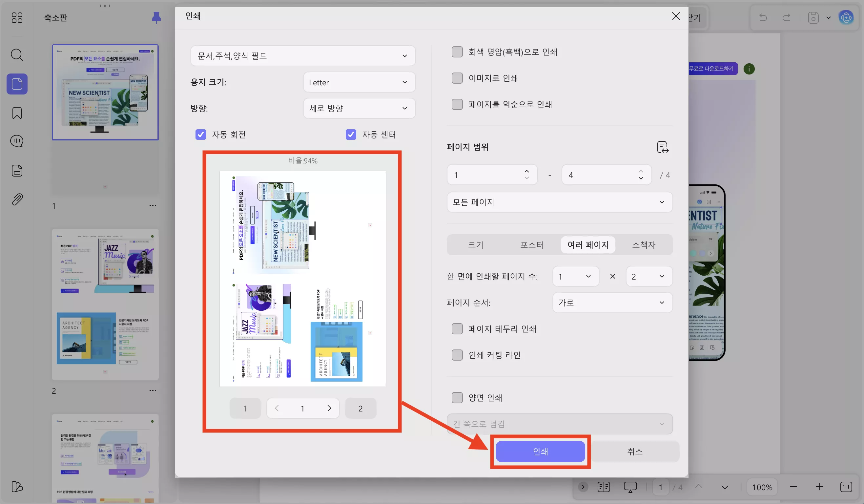Open the app grid menu at the top left

click(x=16, y=18)
